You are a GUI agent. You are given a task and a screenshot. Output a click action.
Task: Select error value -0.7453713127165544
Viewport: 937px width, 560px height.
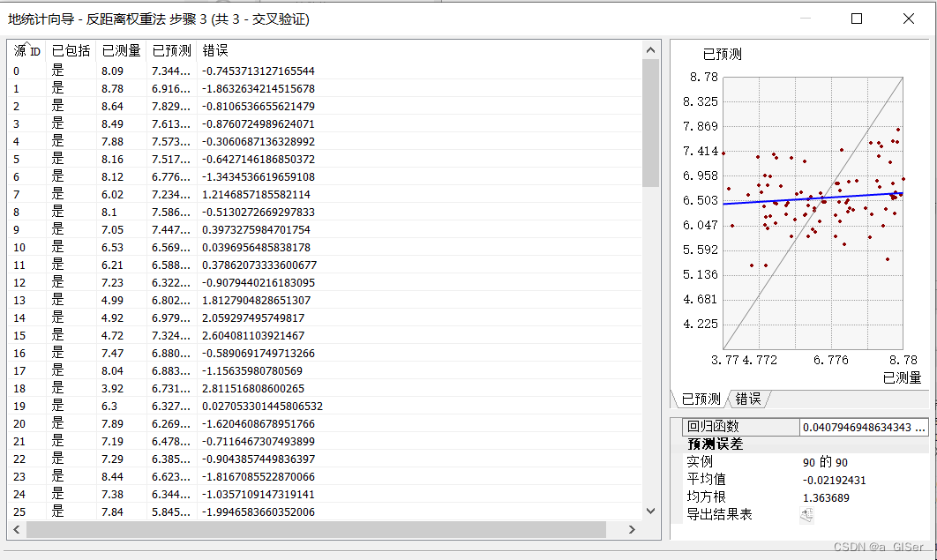pos(259,71)
